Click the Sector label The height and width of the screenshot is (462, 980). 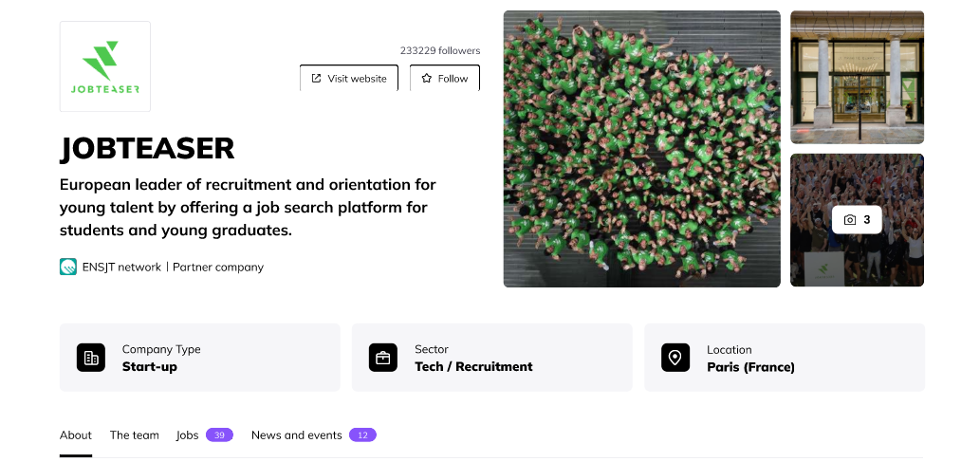[432, 349]
